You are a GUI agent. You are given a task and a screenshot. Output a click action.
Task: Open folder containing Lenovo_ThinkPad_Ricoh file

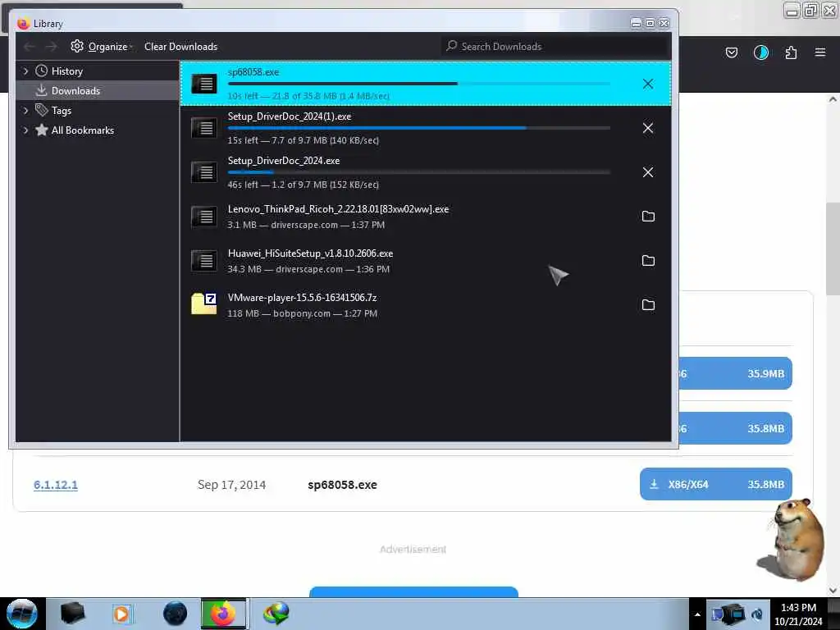coord(648,217)
